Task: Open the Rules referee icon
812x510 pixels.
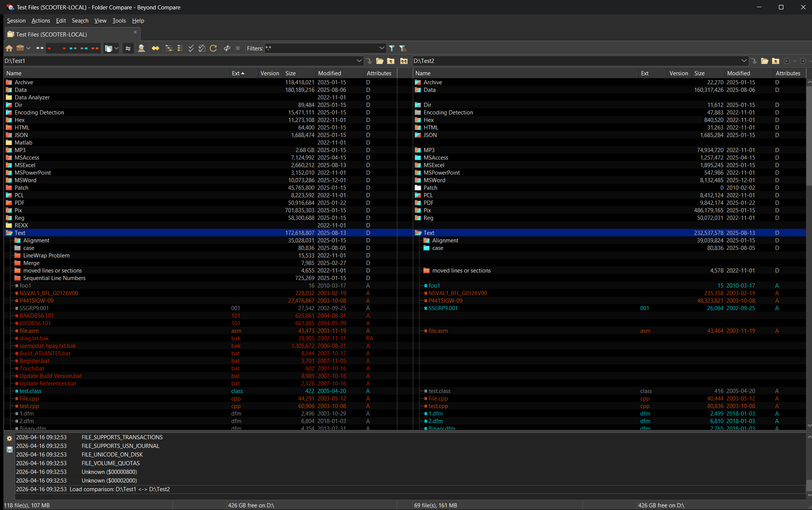Action: 141,48
